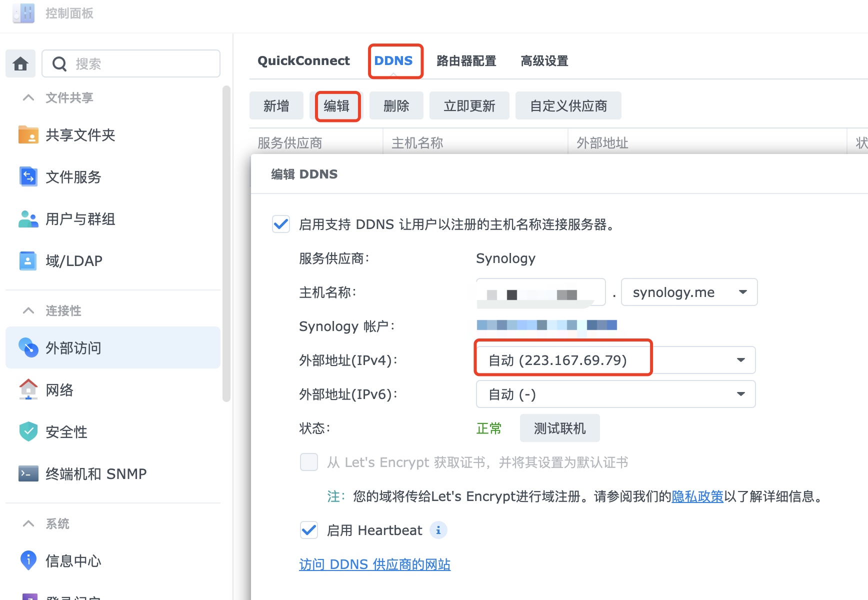868x600 pixels.
Task: Toggle the enable DDNS support checkbox
Action: (x=281, y=224)
